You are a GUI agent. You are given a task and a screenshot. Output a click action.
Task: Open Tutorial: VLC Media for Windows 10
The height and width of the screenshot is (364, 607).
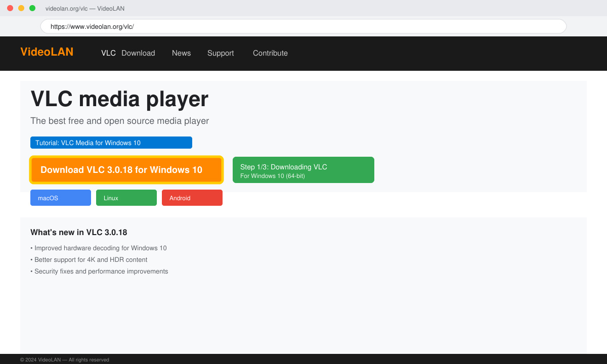tap(111, 143)
